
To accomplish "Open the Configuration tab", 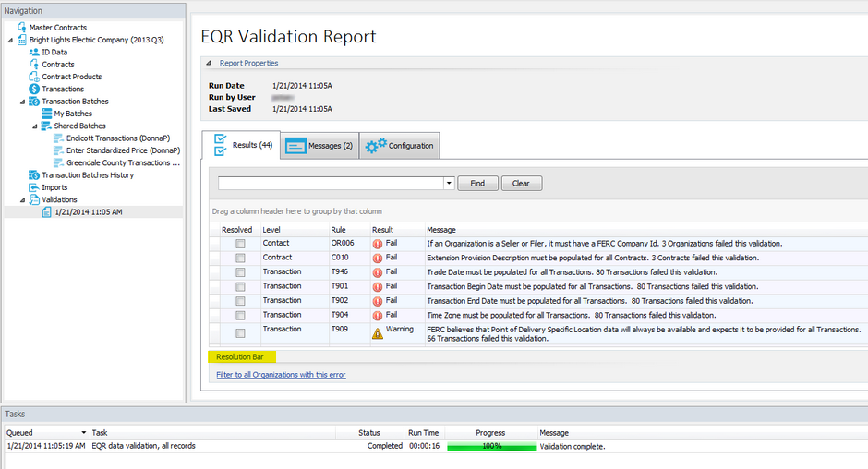I will click(x=400, y=146).
